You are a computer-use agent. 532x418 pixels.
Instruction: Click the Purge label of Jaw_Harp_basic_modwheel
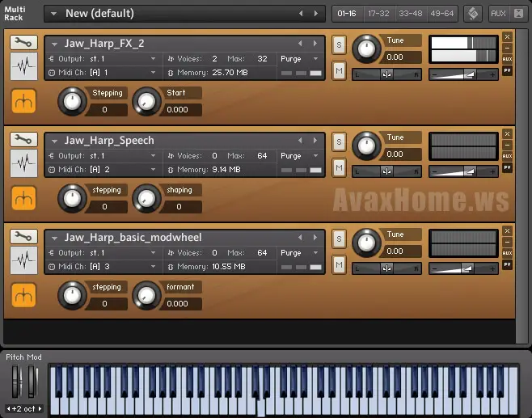291,253
